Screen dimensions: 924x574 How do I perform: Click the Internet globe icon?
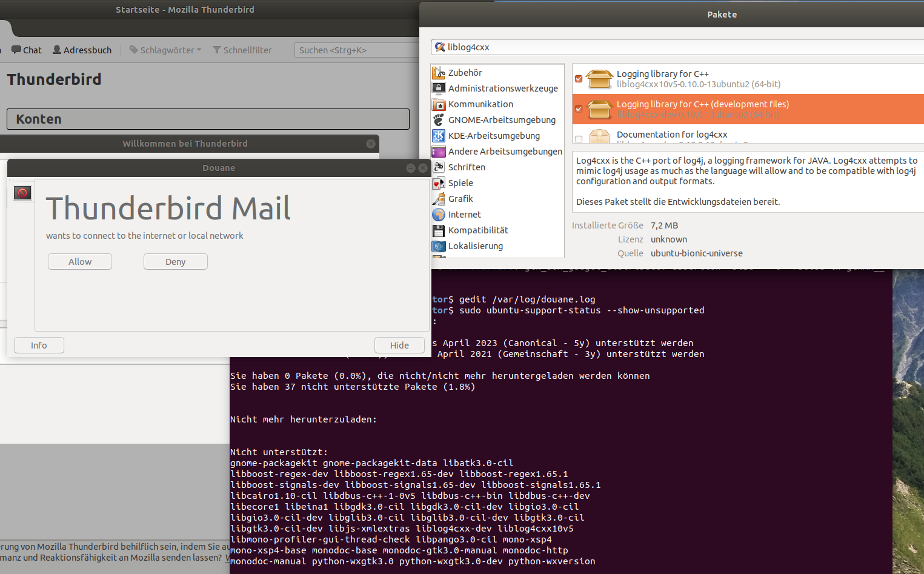(439, 215)
